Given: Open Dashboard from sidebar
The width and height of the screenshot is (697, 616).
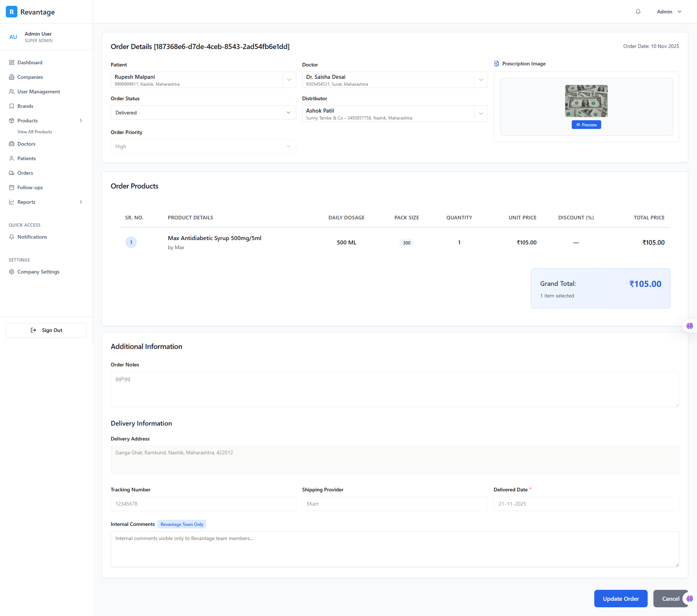Looking at the screenshot, I should (30, 62).
